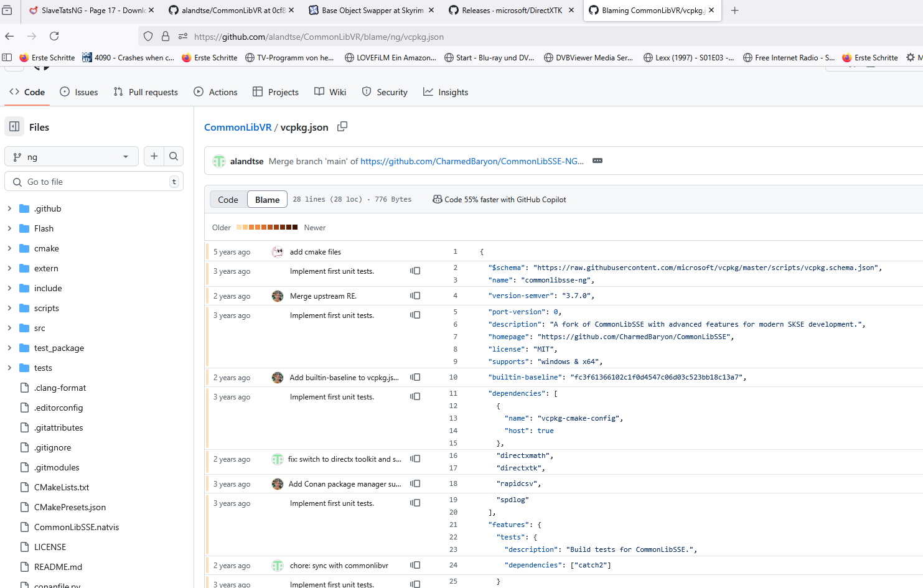
Task: View blame prior to version-semver change
Action: tap(415, 296)
